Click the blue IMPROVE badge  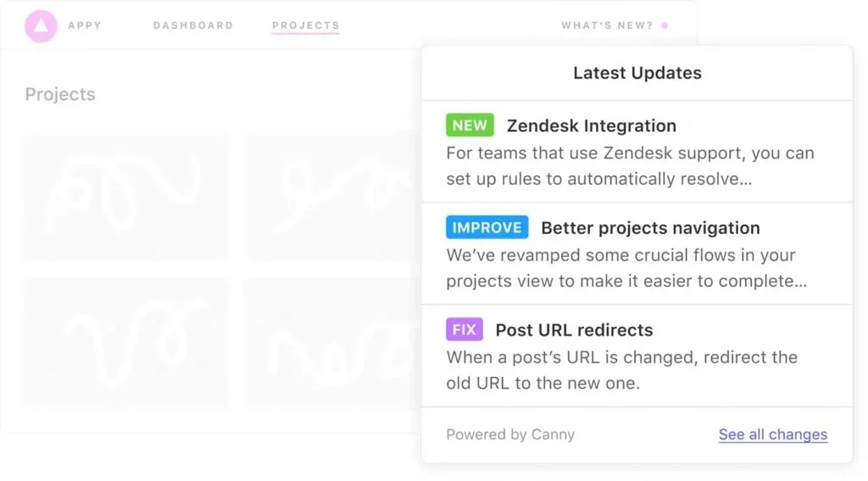click(x=487, y=228)
